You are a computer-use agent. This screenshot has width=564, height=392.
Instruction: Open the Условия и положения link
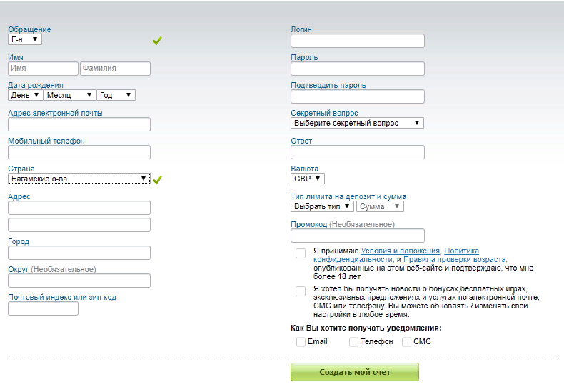pos(400,251)
